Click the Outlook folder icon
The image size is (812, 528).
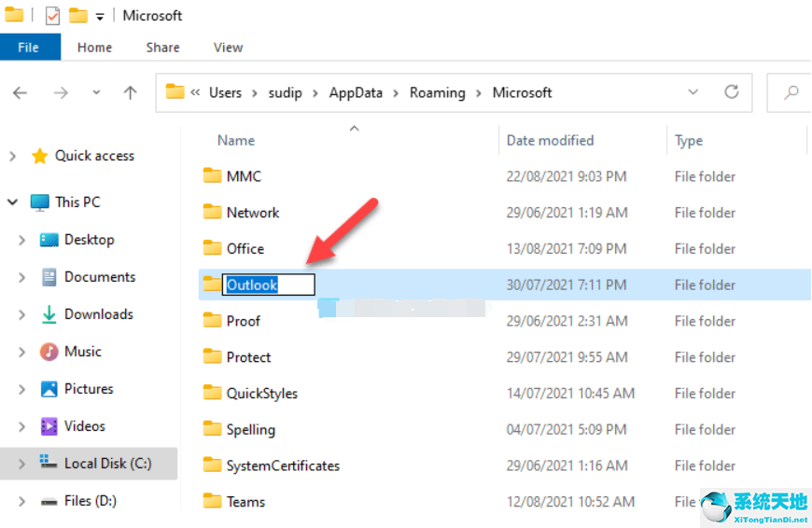[212, 284]
